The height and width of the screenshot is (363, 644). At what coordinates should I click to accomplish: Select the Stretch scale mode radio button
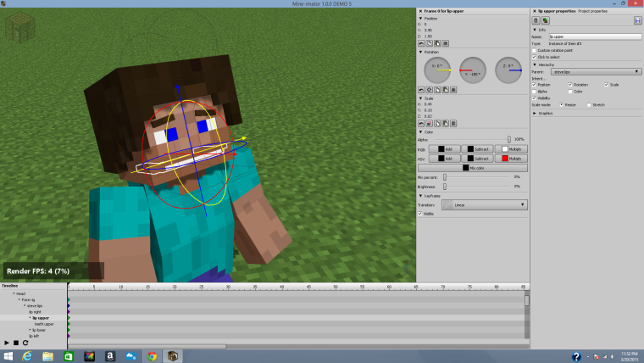point(589,105)
